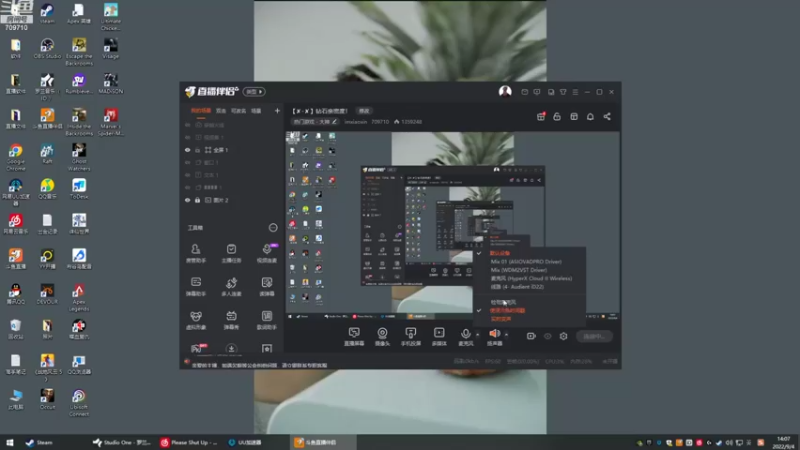Screen dimensions: 800x450
Task: Open ToDesk desktop shortcut
Action: (x=79, y=188)
